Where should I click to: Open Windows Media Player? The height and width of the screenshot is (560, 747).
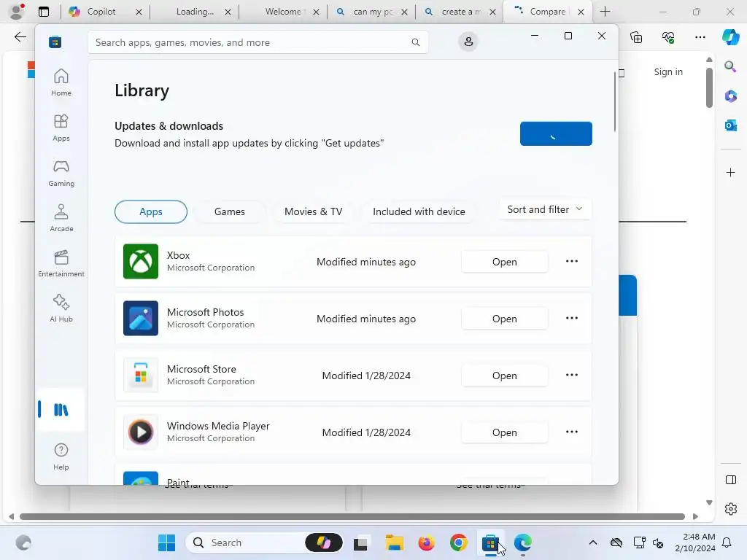(x=505, y=432)
